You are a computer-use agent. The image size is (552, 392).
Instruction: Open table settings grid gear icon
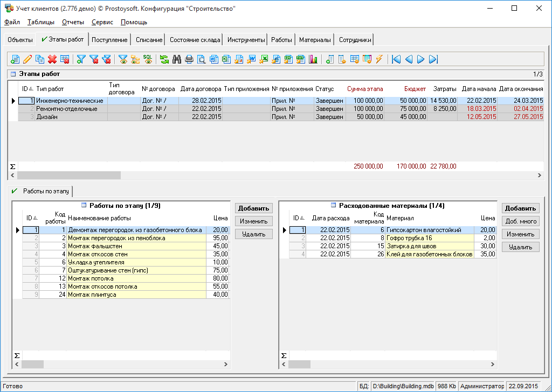(x=355, y=59)
